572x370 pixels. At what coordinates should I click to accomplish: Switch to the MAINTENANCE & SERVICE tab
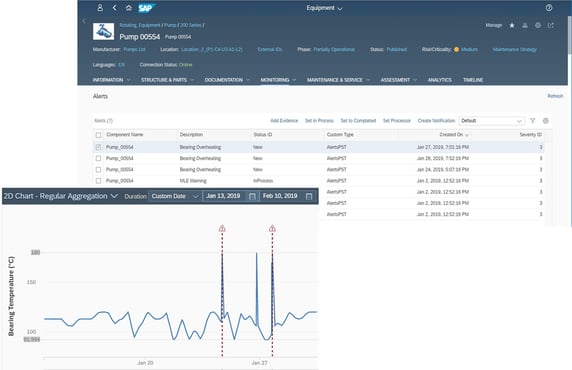point(335,80)
